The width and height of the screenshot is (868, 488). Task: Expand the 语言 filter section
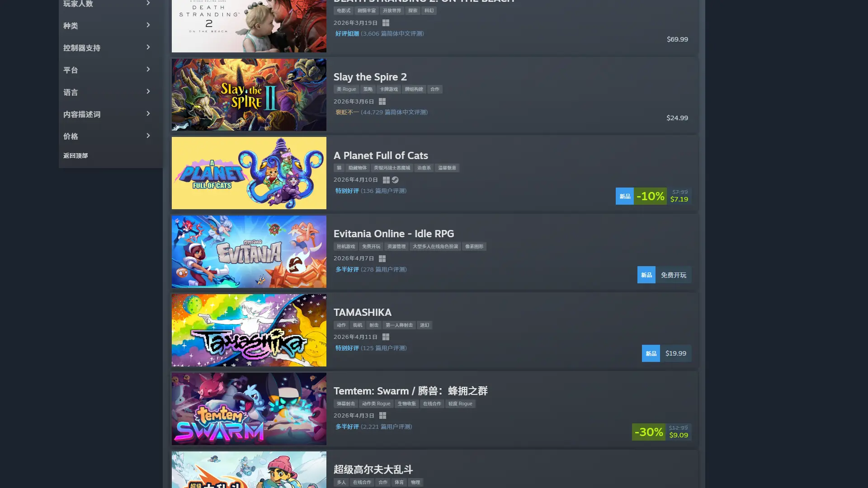coord(107,92)
